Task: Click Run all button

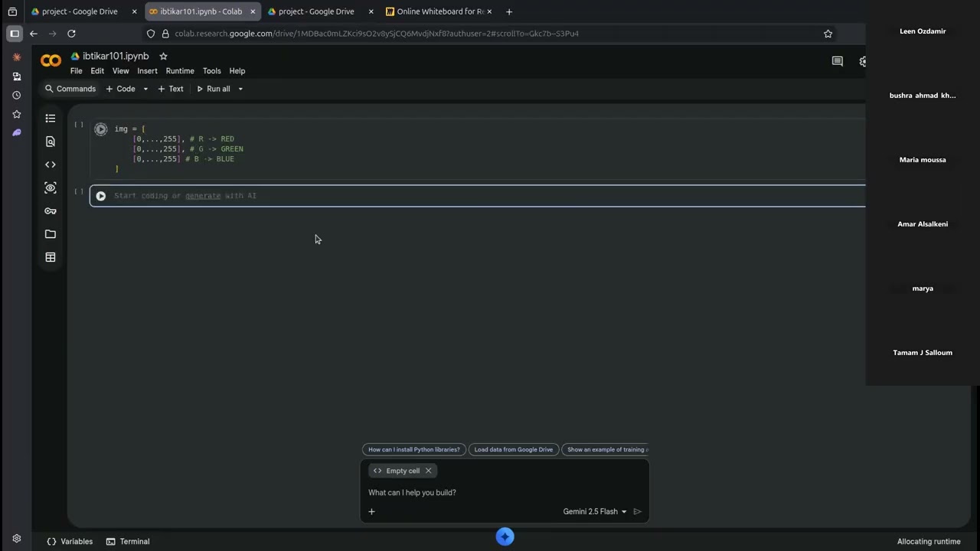Action: click(x=214, y=89)
